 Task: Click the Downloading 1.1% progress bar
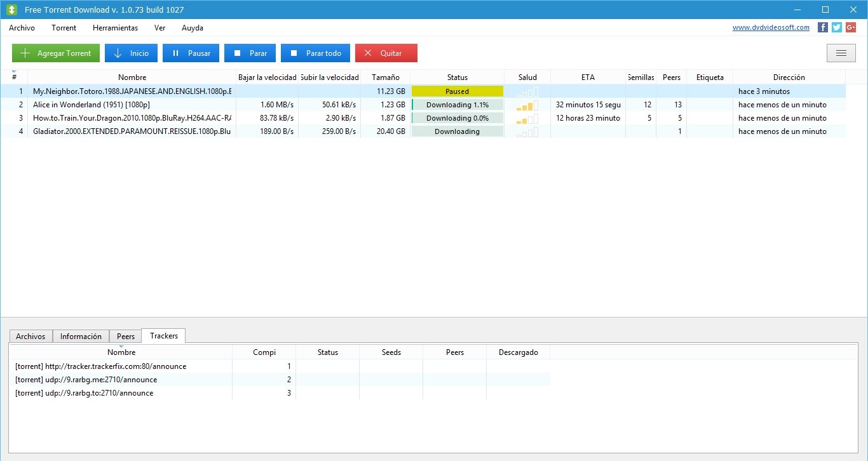pos(458,105)
